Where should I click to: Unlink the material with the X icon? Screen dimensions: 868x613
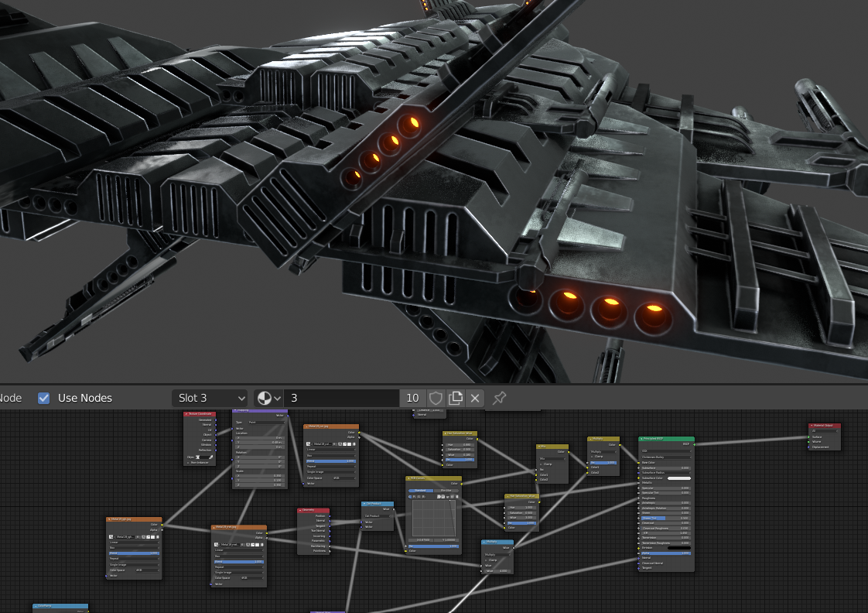coord(475,398)
